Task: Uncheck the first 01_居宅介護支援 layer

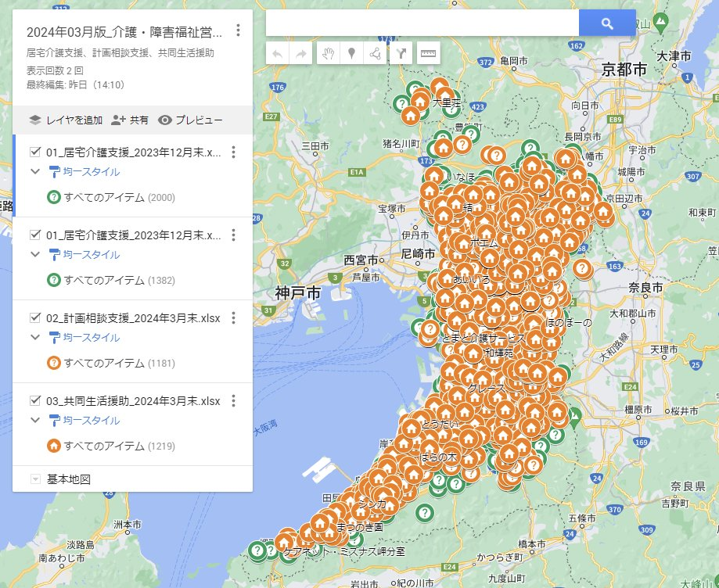Action: 35,152
